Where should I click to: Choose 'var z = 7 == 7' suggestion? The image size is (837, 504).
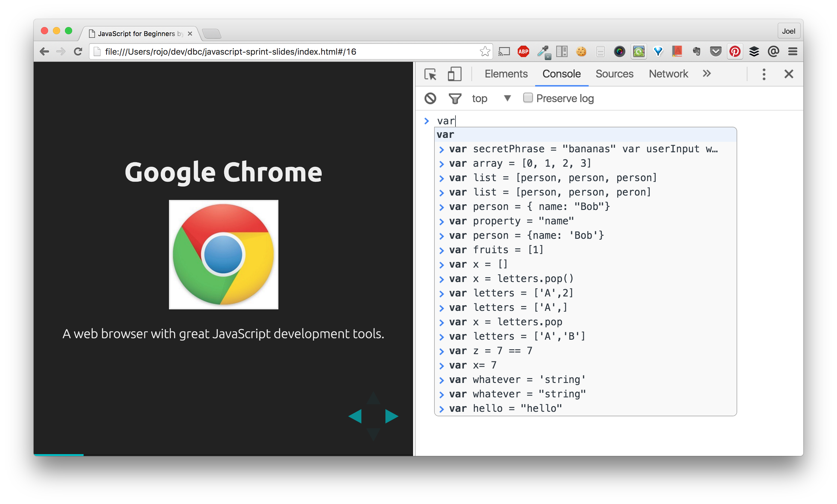click(586, 351)
